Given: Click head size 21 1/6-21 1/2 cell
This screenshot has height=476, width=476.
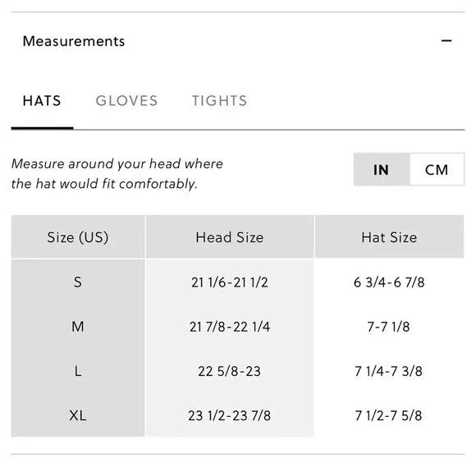Looking at the screenshot, I should coord(230,282).
